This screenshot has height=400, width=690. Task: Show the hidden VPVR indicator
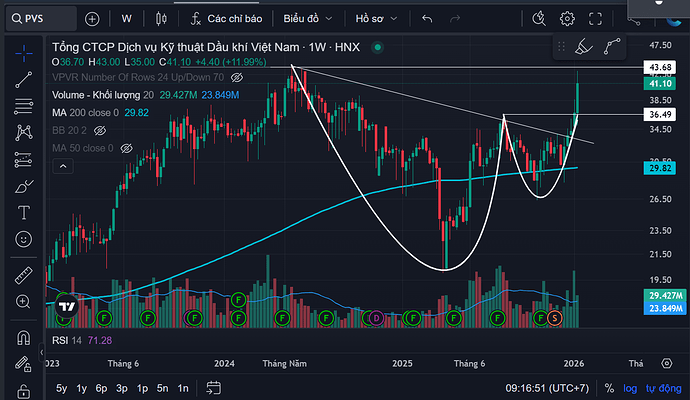tap(237, 77)
